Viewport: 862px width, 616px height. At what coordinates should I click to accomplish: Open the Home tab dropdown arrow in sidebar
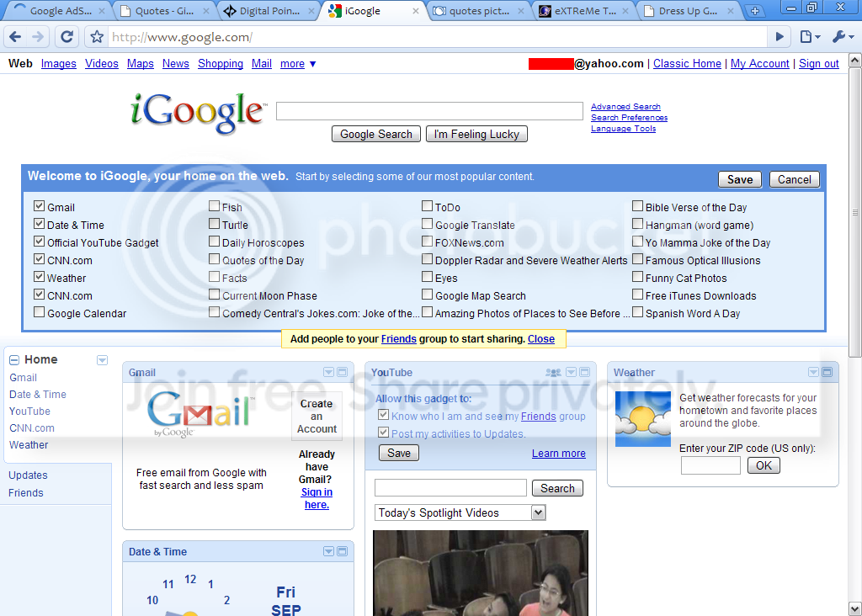coord(102,360)
